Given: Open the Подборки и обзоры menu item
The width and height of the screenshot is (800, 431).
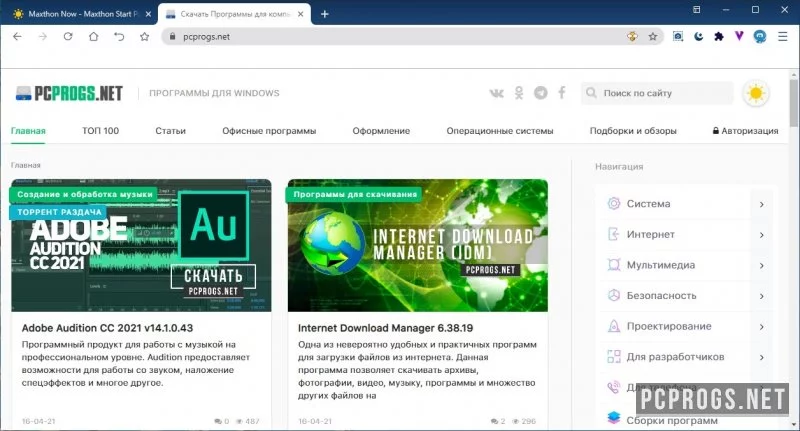Looking at the screenshot, I should [633, 131].
